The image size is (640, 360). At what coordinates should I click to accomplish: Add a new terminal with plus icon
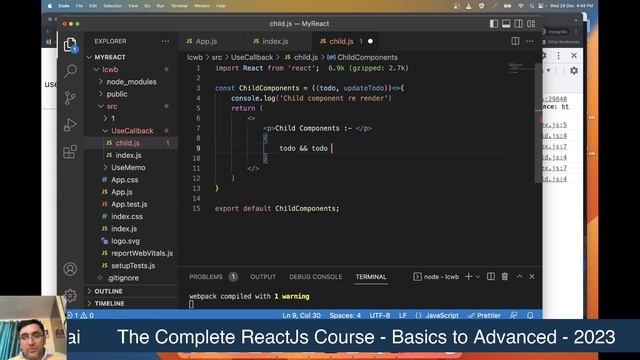tap(469, 276)
